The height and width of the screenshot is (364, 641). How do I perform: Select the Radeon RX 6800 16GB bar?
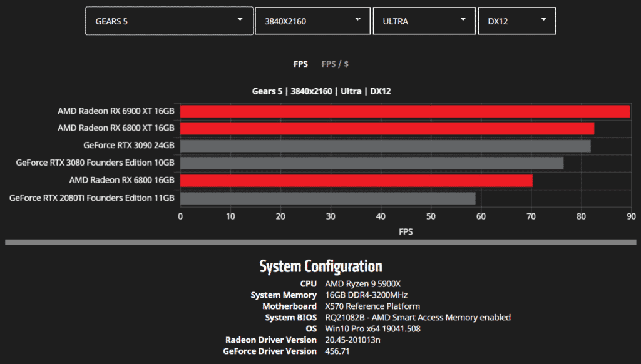click(356, 181)
